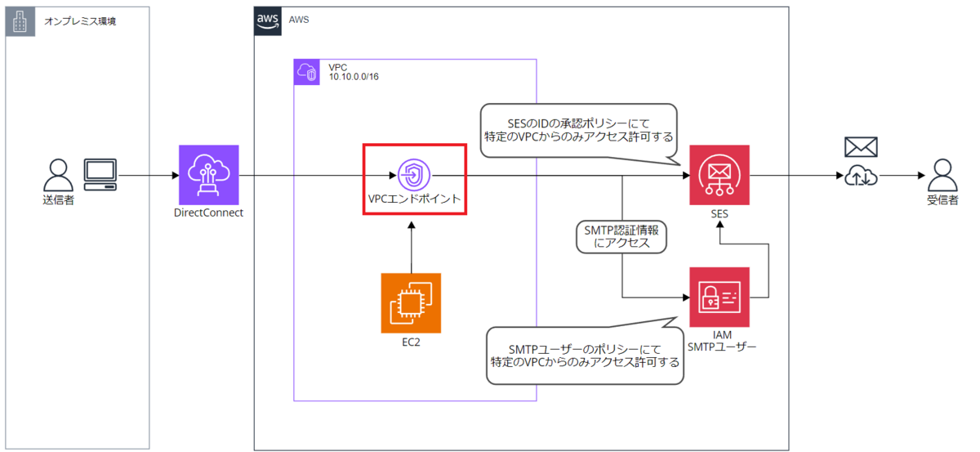Select the VPC cloud lock icon

tap(308, 73)
